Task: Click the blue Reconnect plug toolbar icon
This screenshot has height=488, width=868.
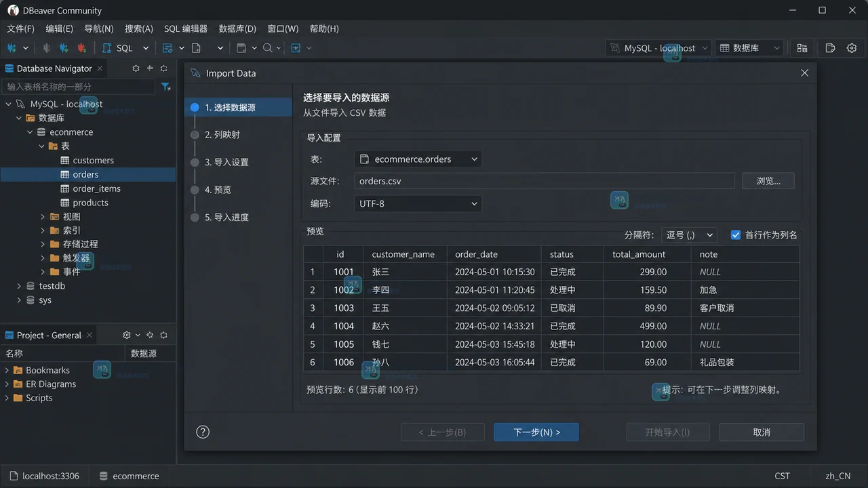Action: [64, 48]
